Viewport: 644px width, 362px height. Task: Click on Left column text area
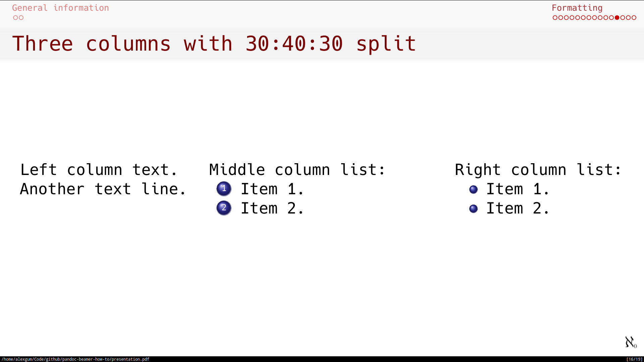pos(103,179)
